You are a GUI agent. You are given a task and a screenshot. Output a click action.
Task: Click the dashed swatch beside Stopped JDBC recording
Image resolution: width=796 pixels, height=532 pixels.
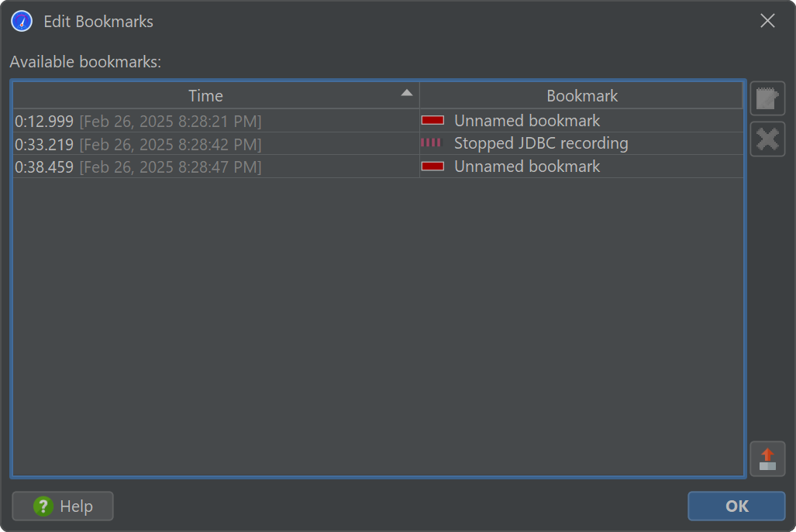point(431,142)
